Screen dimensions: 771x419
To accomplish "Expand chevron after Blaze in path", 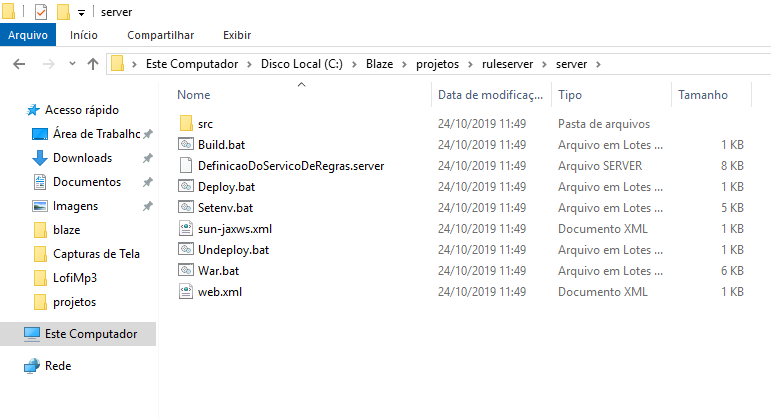I will coord(404,64).
